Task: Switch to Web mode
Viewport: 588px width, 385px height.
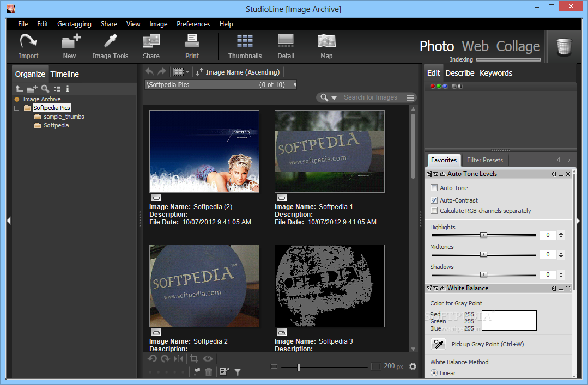Action: pyautogui.click(x=475, y=46)
